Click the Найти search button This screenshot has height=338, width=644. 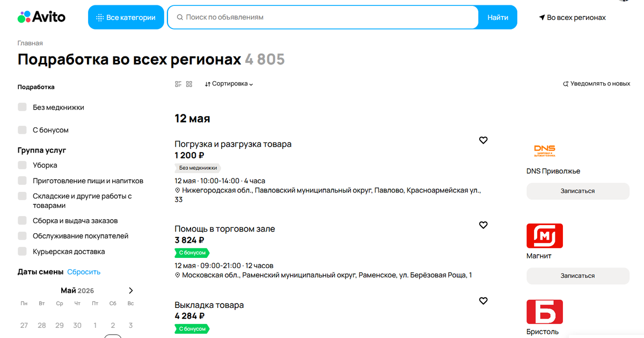(497, 17)
